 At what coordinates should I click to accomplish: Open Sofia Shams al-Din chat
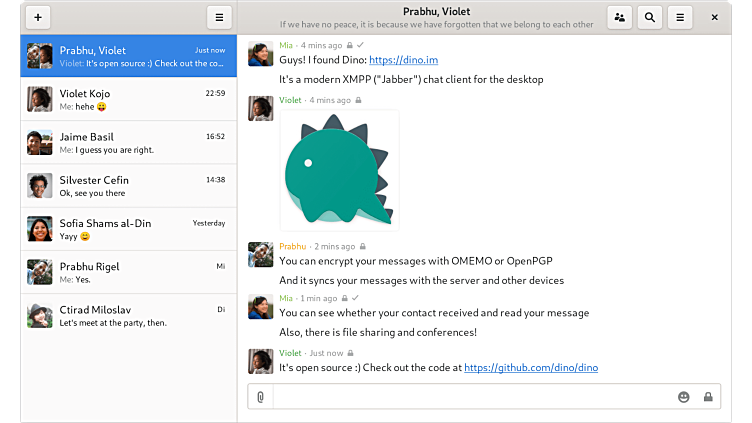tap(128, 229)
